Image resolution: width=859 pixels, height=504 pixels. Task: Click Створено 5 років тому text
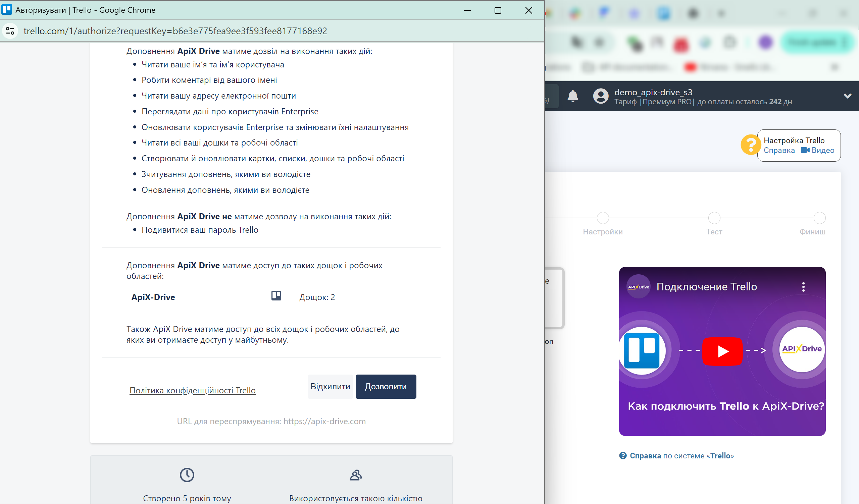point(187,498)
